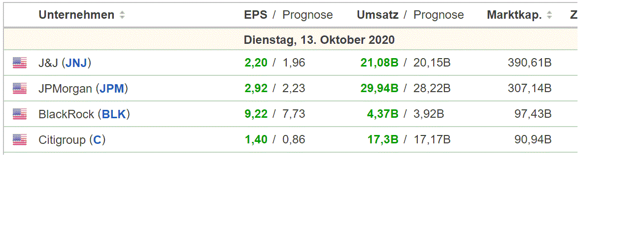This screenshot has width=644, height=235.
Task: Click the Umsatz column header
Action: pos(377,15)
